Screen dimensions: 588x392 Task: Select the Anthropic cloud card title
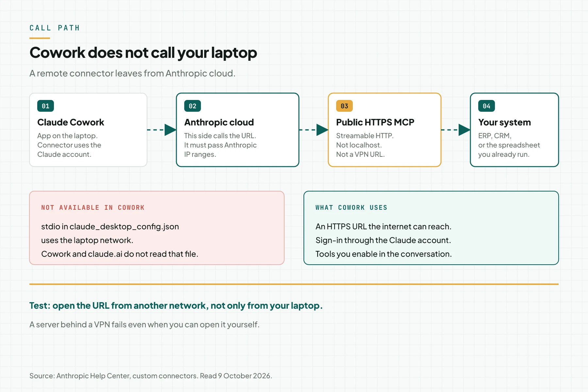(x=219, y=122)
